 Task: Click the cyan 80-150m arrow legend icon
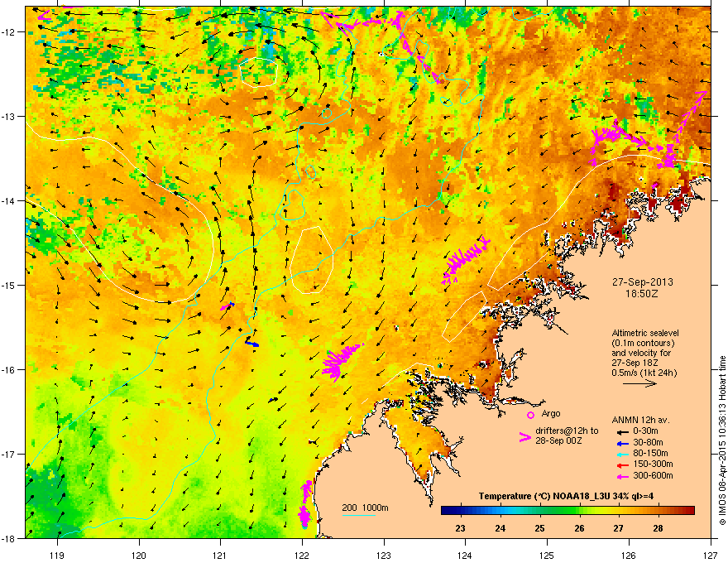pyautogui.click(x=622, y=455)
